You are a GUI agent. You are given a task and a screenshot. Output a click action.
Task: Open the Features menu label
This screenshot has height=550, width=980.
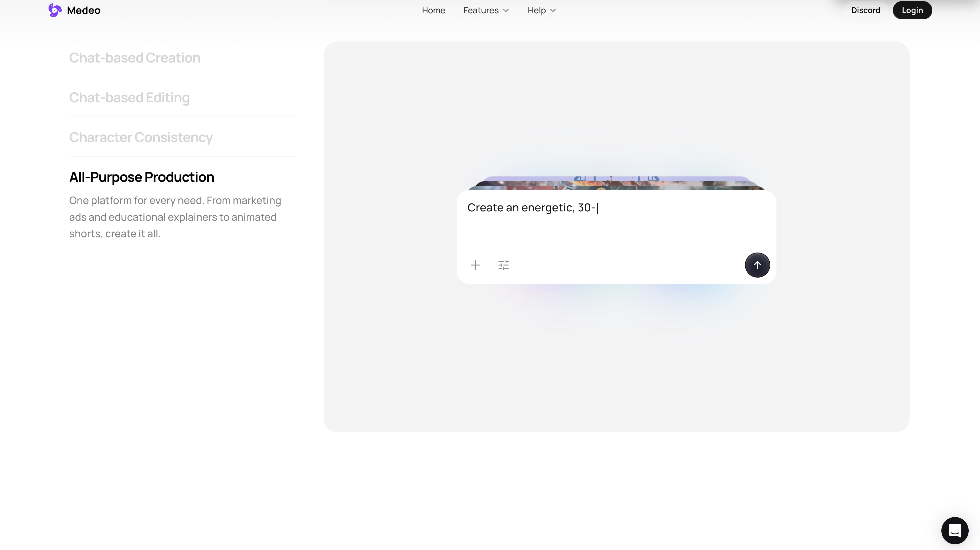(x=481, y=10)
